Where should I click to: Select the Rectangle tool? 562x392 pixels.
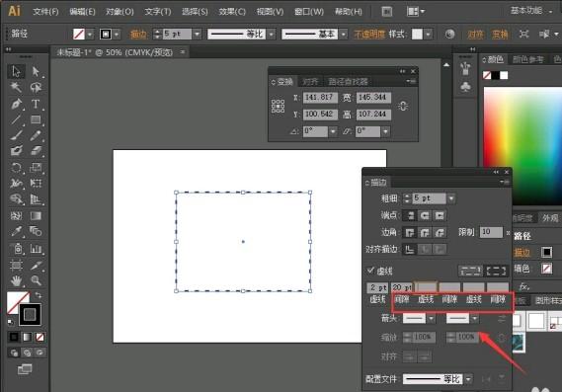pos(36,119)
